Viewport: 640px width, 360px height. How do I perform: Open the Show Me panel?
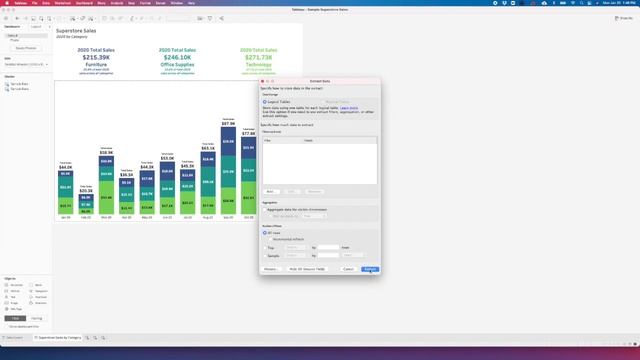point(624,18)
